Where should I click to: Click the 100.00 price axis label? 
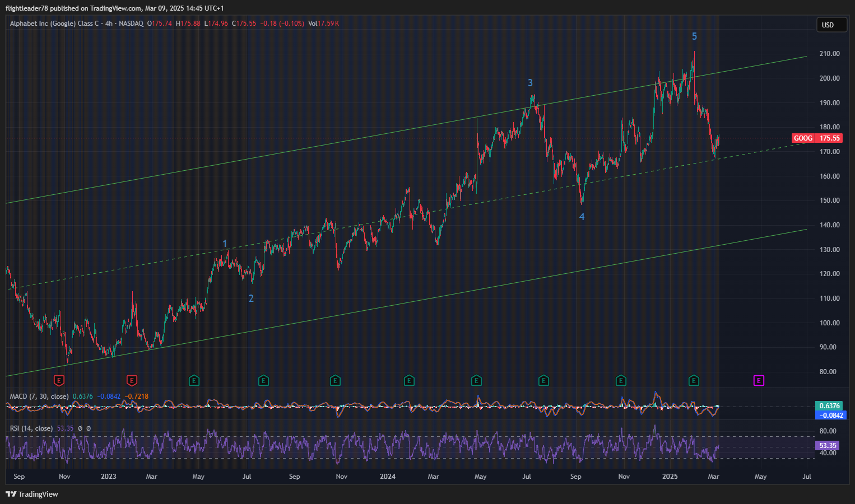pos(829,323)
